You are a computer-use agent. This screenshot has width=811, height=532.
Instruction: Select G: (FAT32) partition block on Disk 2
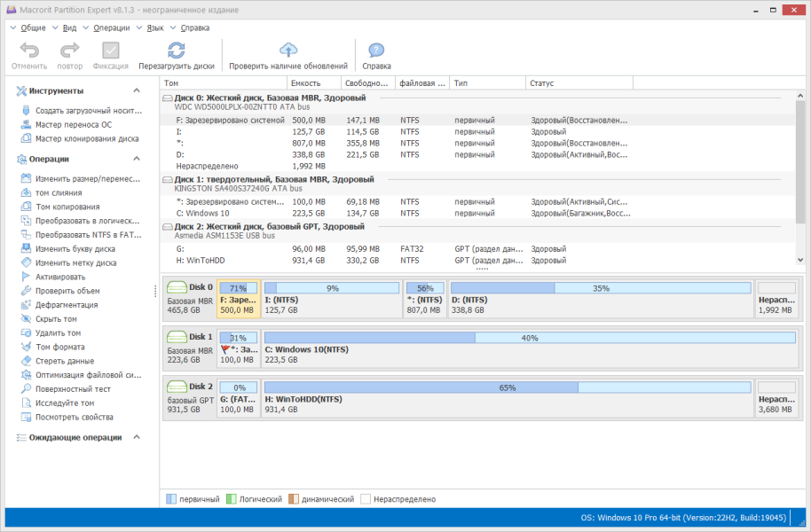239,397
